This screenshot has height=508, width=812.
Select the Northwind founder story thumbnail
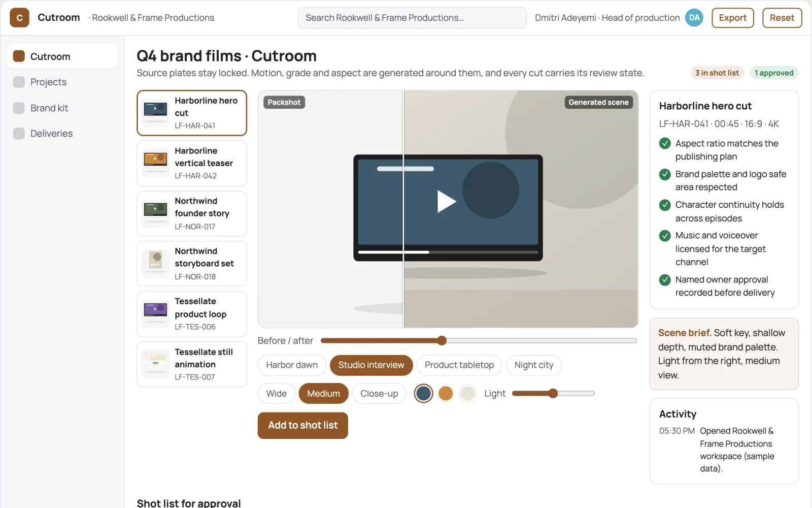coord(156,213)
